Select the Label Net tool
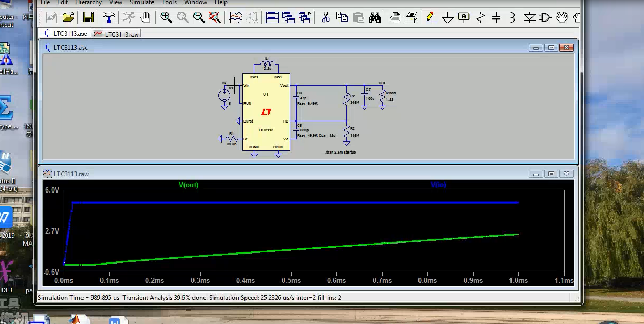The image size is (644, 324). pyautogui.click(x=464, y=17)
